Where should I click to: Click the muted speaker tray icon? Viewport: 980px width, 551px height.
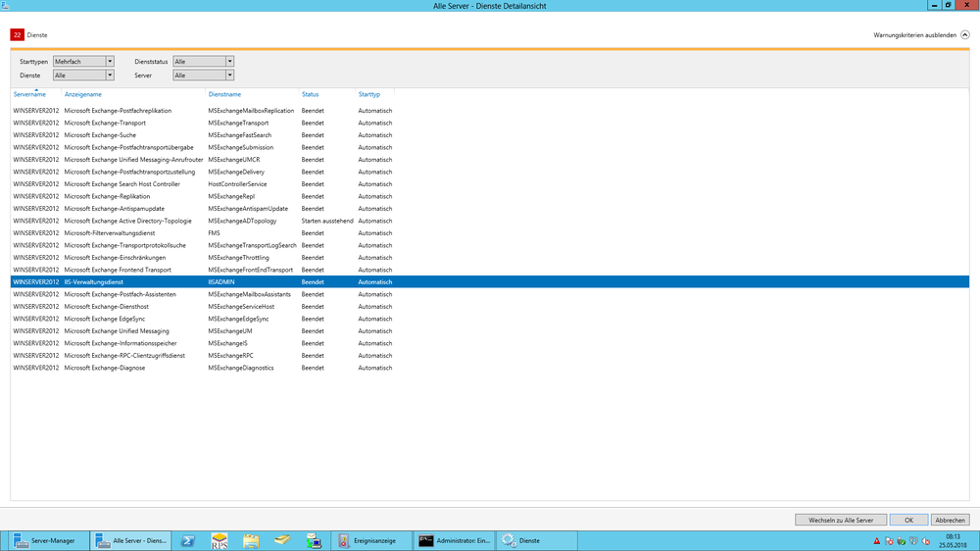926,541
